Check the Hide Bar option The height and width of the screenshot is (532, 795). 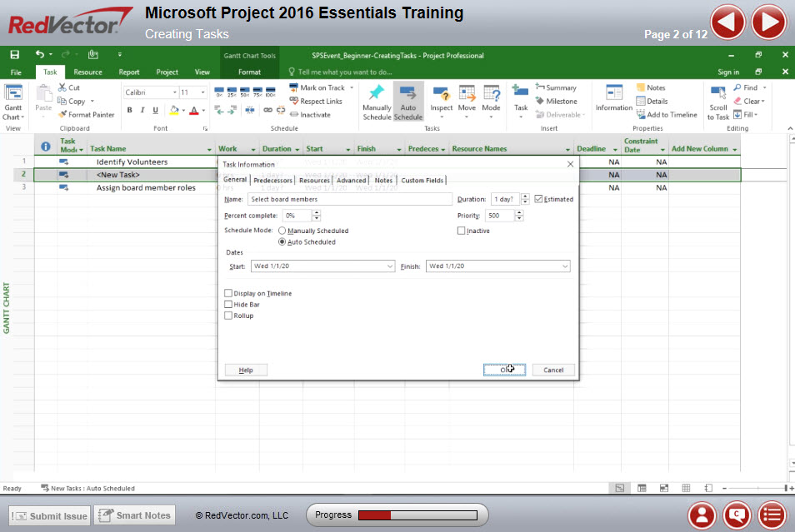(228, 305)
